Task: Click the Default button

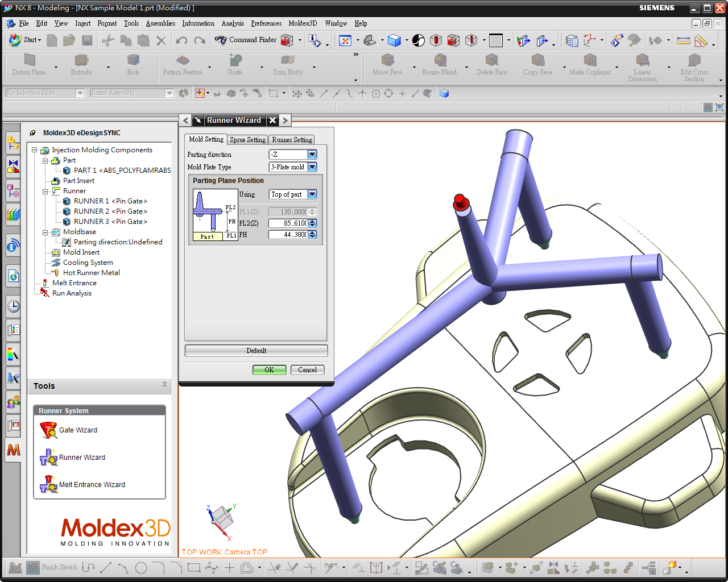Action: 255,350
